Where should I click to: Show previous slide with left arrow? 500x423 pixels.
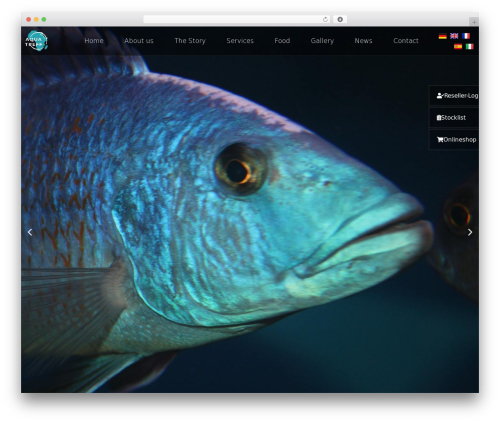pos(30,232)
